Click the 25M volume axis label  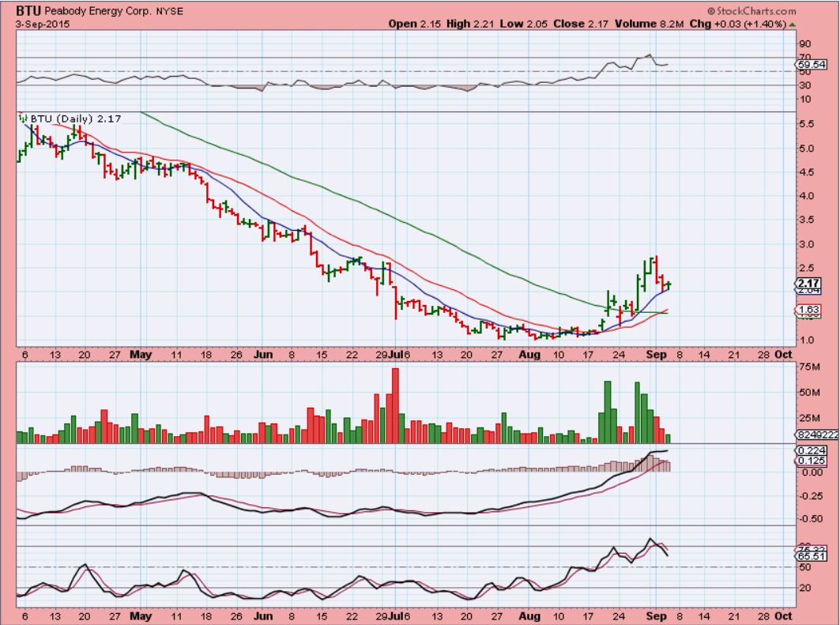[809, 418]
